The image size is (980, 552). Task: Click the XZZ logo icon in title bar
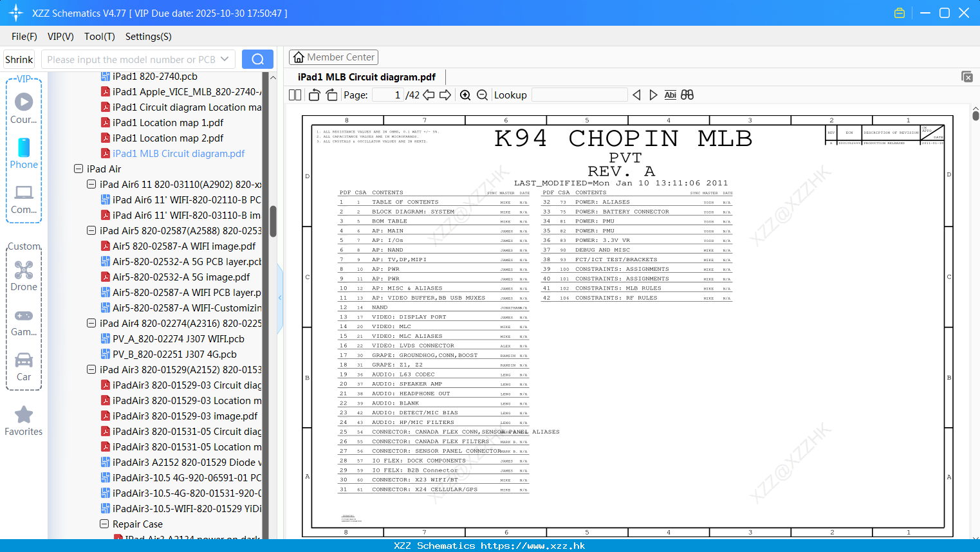coord(16,13)
